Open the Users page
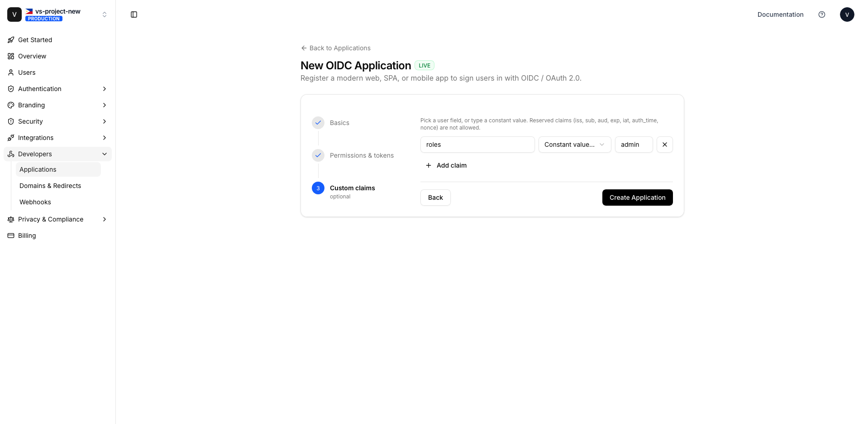This screenshot has width=868, height=424. [57, 72]
